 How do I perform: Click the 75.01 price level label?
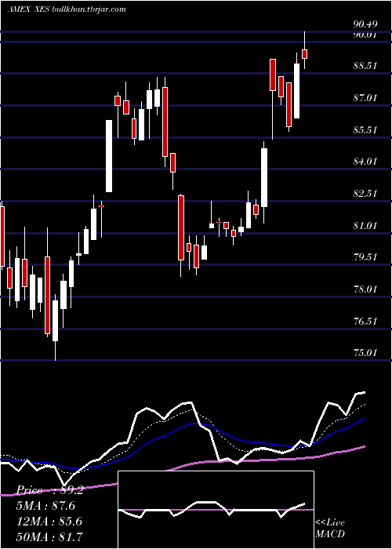pos(365,353)
